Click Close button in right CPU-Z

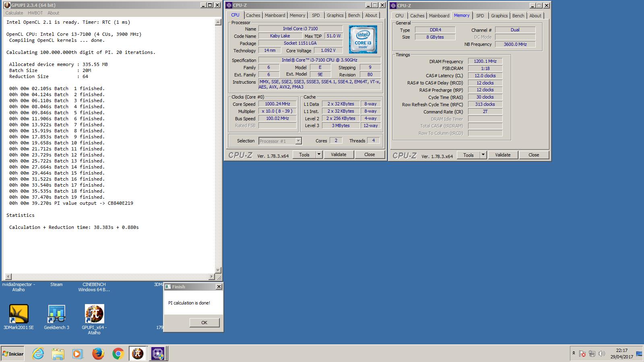(534, 155)
